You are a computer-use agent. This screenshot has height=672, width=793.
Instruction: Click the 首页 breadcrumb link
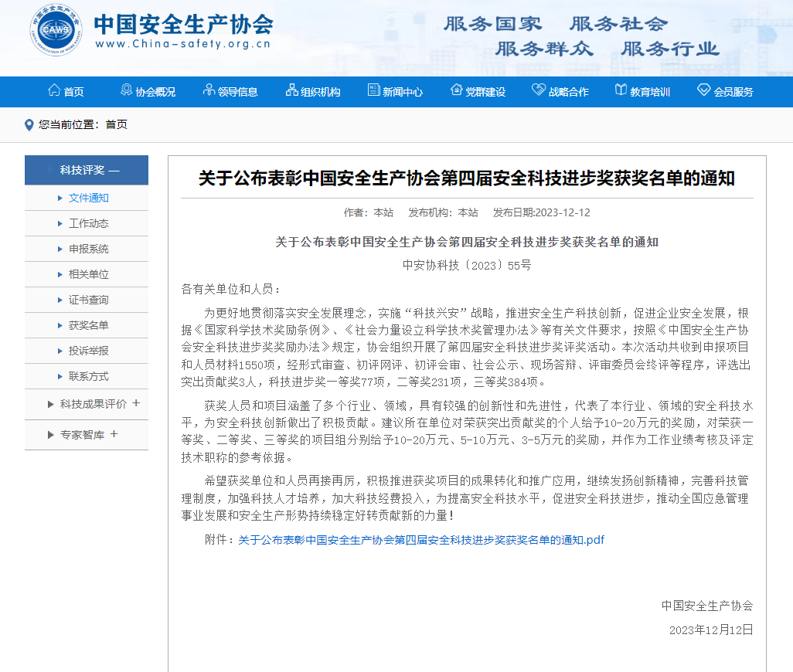pos(116,125)
